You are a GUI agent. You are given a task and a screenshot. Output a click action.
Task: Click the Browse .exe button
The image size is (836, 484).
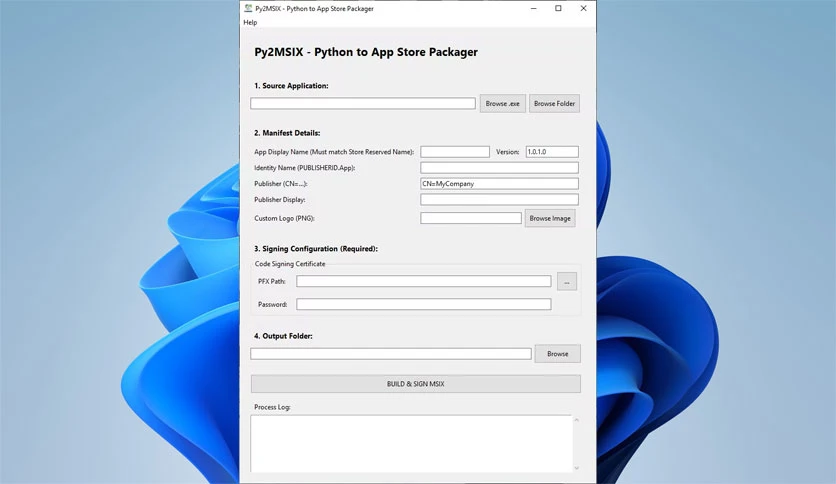pyautogui.click(x=502, y=103)
